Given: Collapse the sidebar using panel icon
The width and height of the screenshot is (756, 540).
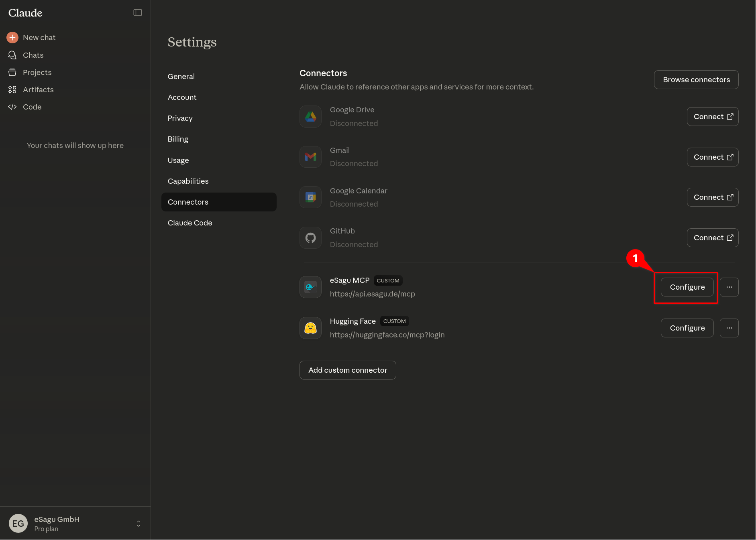Looking at the screenshot, I should click(138, 12).
